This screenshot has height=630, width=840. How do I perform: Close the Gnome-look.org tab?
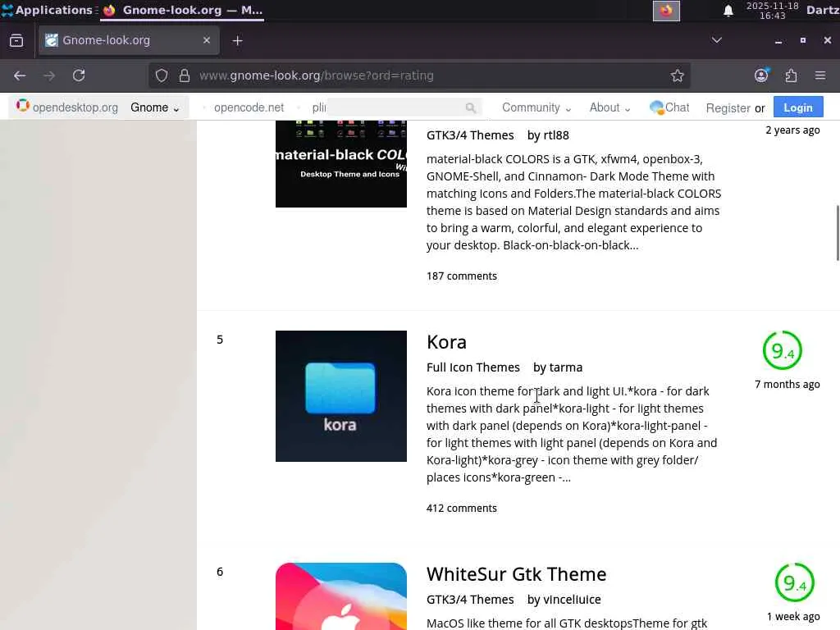(x=206, y=40)
